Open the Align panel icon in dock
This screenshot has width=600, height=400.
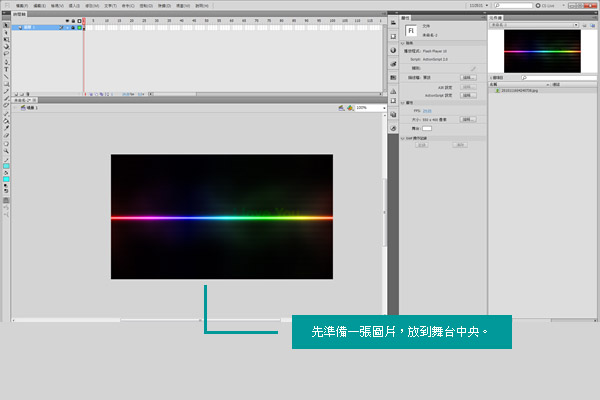pyautogui.click(x=393, y=23)
